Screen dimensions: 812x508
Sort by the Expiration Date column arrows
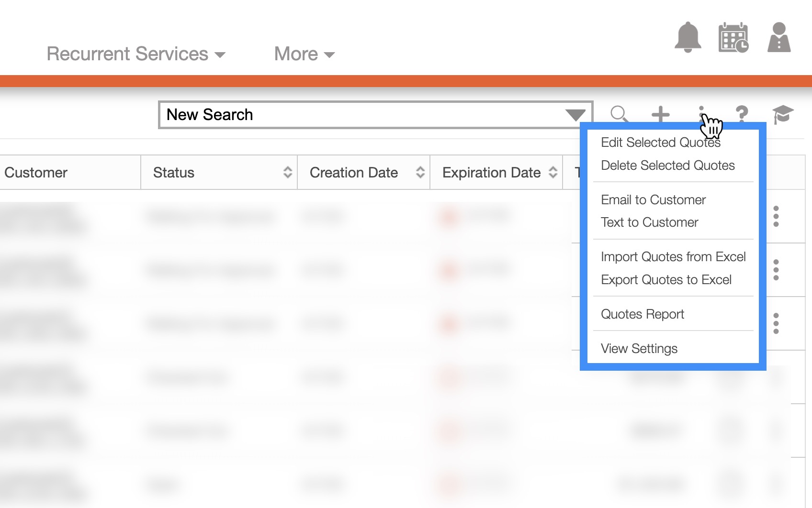tap(553, 172)
